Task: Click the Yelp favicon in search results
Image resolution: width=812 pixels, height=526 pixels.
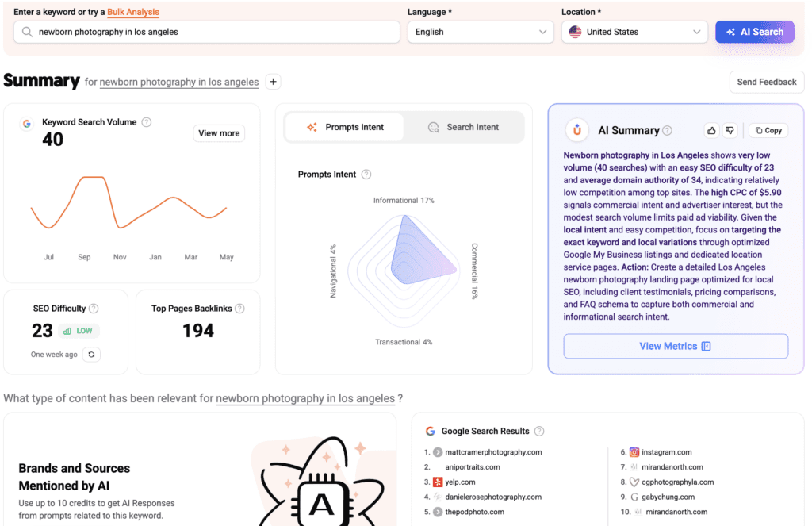Action: (x=438, y=482)
